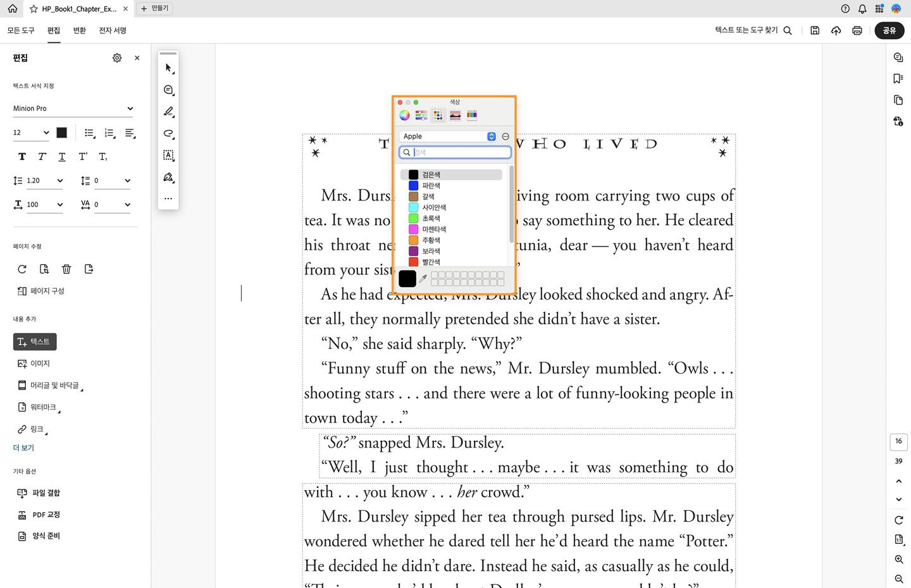
Task: Select the freehand draw tool
Action: pyautogui.click(x=168, y=133)
